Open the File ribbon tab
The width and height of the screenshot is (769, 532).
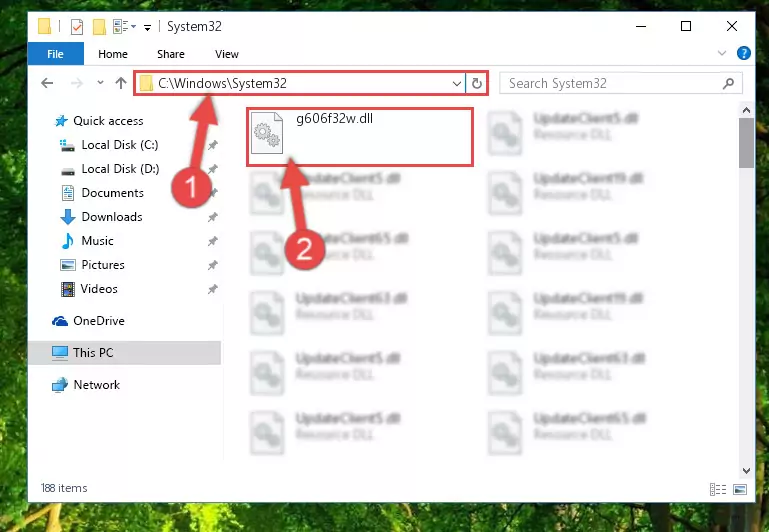tap(55, 54)
